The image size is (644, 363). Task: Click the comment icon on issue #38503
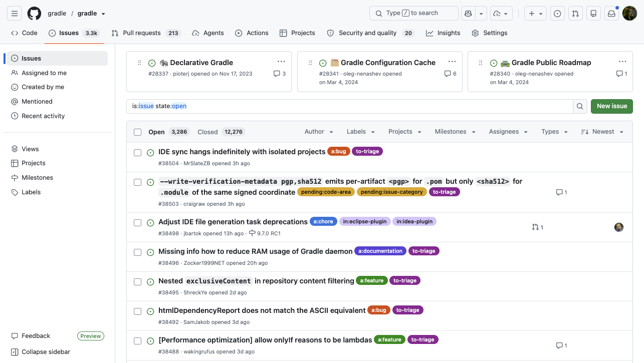click(x=562, y=192)
